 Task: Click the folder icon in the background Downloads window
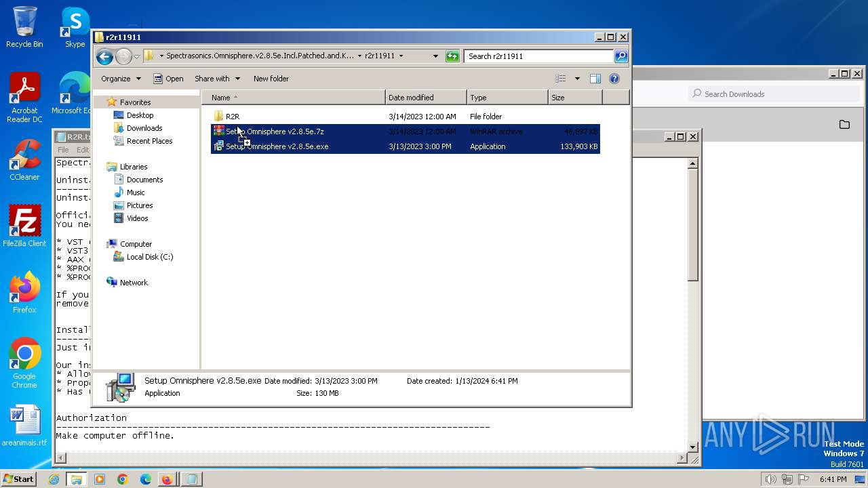[844, 124]
